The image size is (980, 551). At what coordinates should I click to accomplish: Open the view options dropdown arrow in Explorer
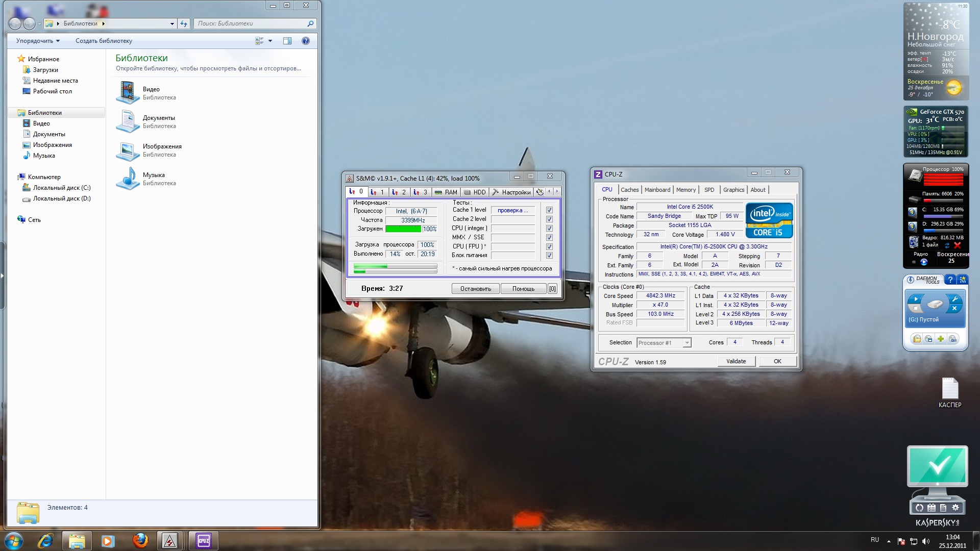270,41
